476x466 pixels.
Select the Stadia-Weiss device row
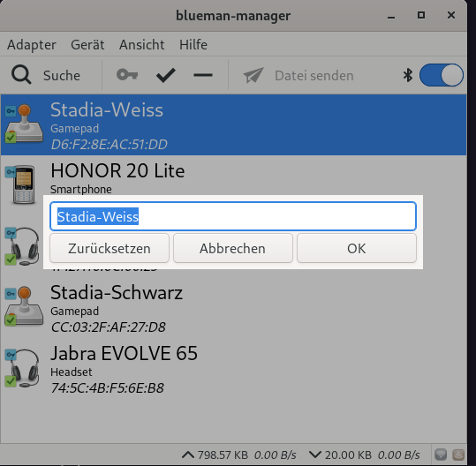233,125
